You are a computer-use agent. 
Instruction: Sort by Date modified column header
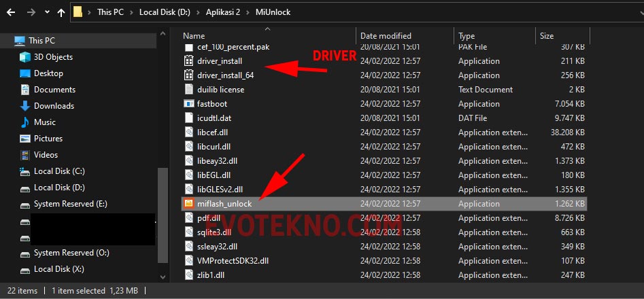[x=386, y=35]
